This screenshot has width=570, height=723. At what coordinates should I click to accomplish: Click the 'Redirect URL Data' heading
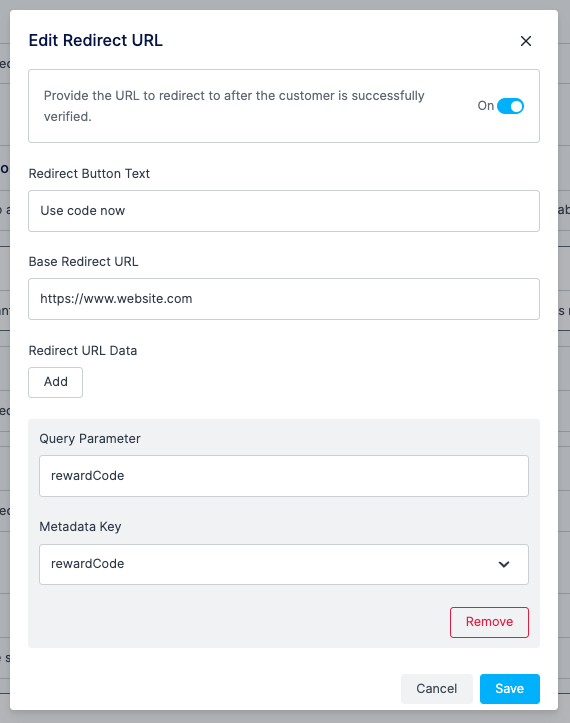tap(83, 351)
